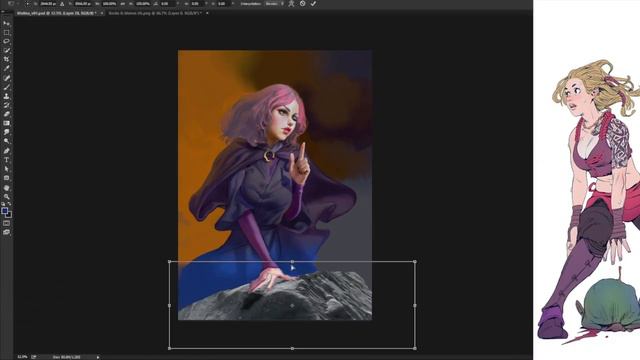Select the Horizontal Type tool
The image size is (640, 360).
click(x=7, y=160)
